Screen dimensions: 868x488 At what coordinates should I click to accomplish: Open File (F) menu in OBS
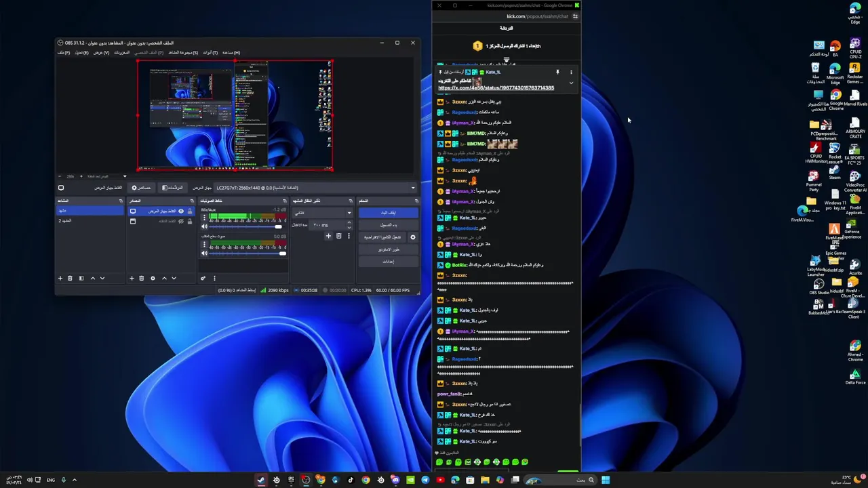click(x=63, y=52)
